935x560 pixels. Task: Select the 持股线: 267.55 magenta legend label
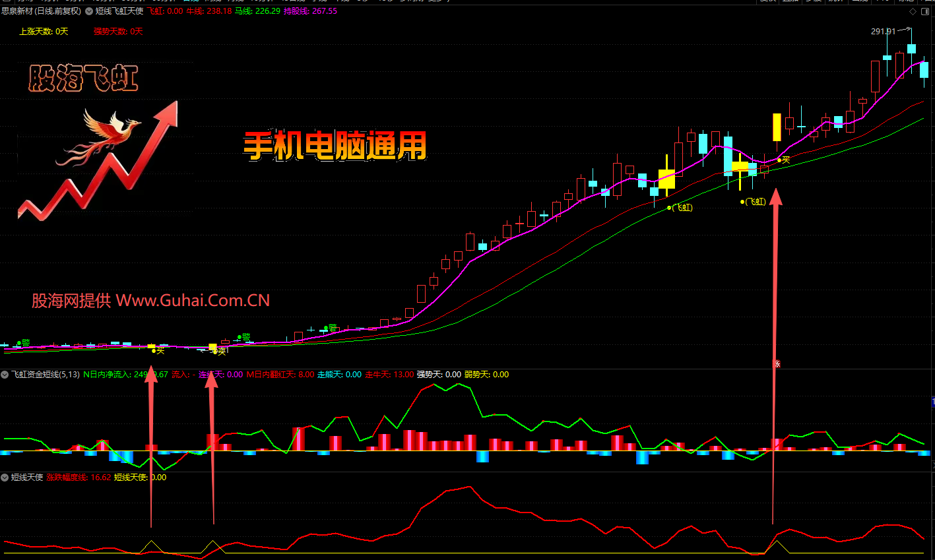(x=310, y=11)
